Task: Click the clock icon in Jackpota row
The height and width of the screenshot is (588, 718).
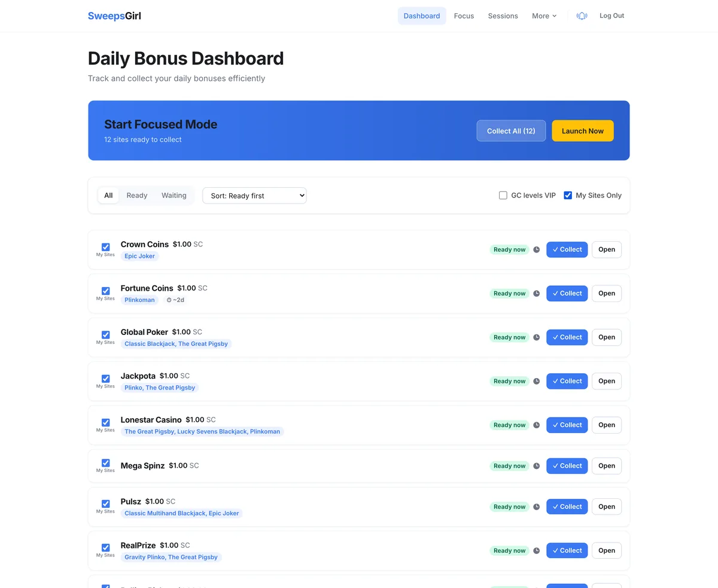Action: coord(537,381)
